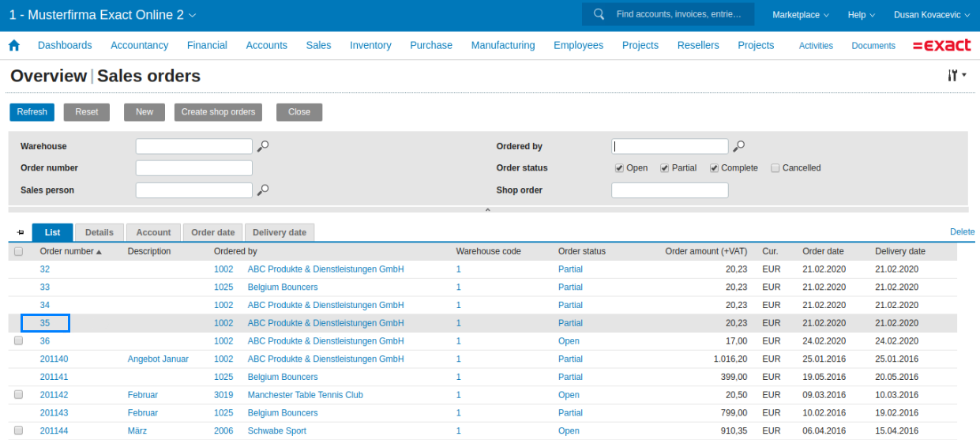Screen dimensions: 980x440
Task: Click the pin icon beside List tab
Action: click(x=21, y=232)
